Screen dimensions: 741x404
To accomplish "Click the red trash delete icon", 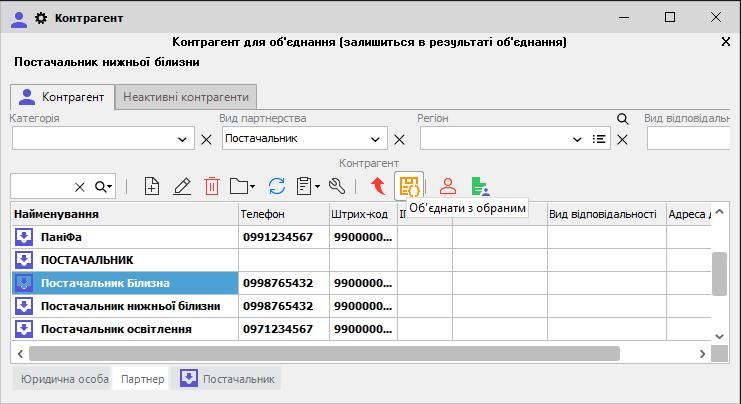I will 212,186.
